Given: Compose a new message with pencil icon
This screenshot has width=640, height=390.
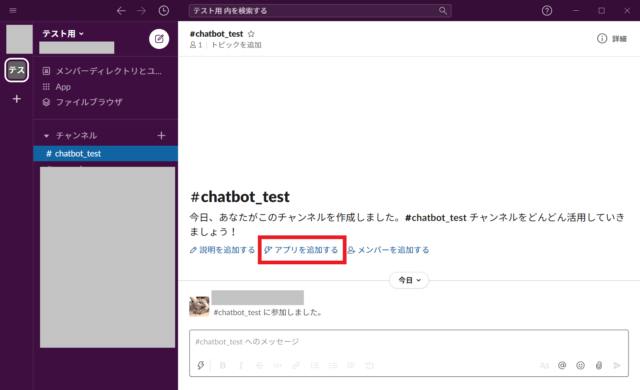Looking at the screenshot, I should pos(159,39).
